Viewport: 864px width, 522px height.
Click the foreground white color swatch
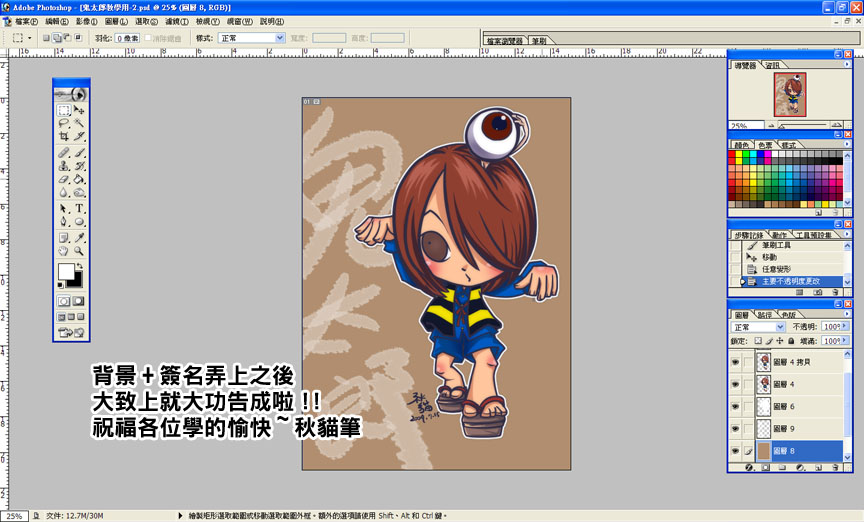66,271
